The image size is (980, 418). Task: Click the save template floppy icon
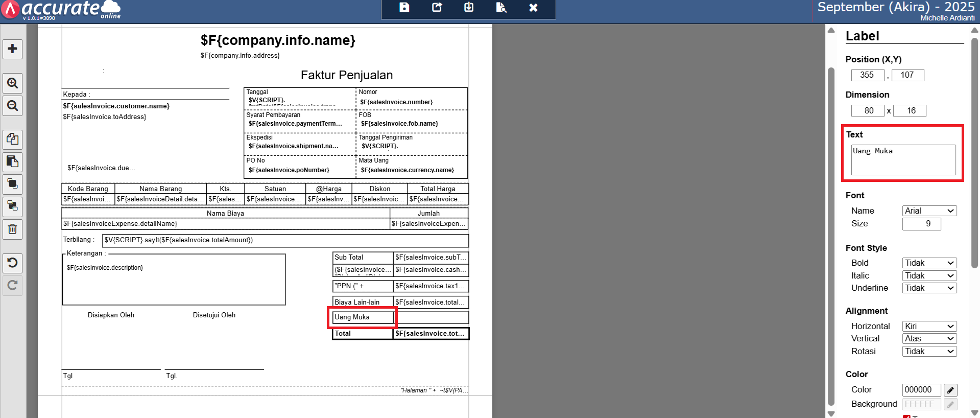[404, 8]
